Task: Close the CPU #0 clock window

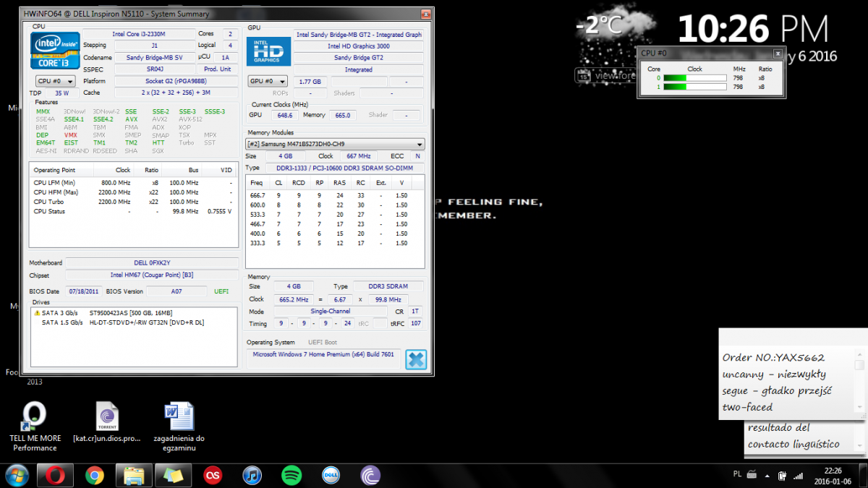Action: pyautogui.click(x=778, y=53)
